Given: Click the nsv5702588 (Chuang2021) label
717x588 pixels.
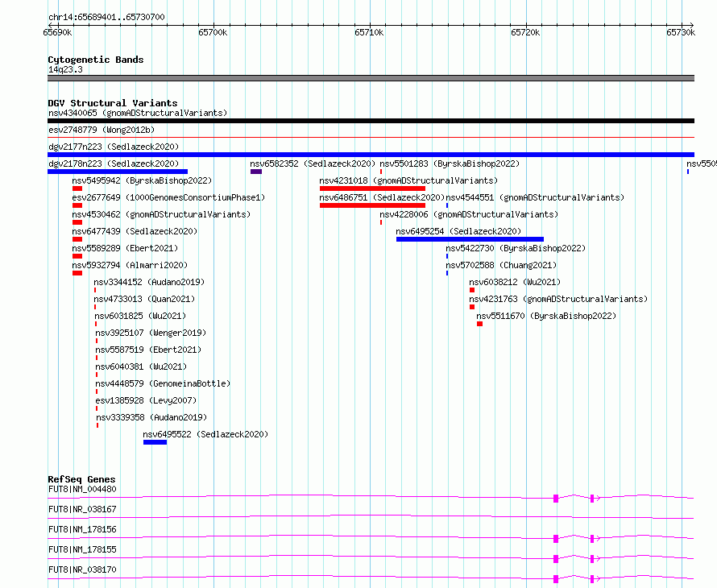Looking at the screenshot, I should click(x=501, y=265).
